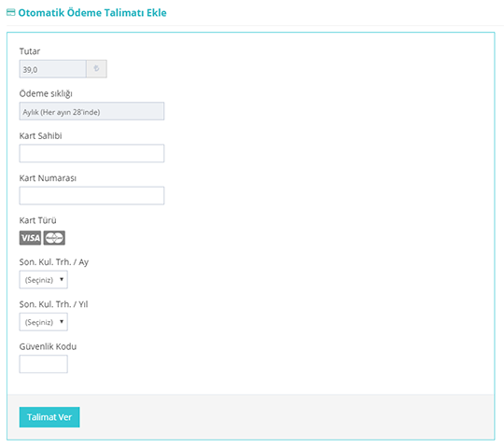
Task: Click the Kart Numarası label
Action: click(x=48, y=178)
